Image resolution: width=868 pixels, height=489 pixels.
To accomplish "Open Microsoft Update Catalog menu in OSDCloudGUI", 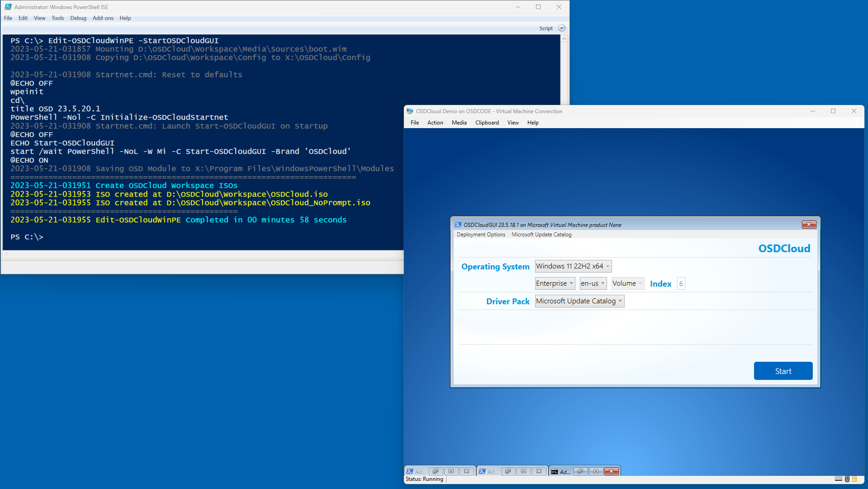I will pos(541,235).
